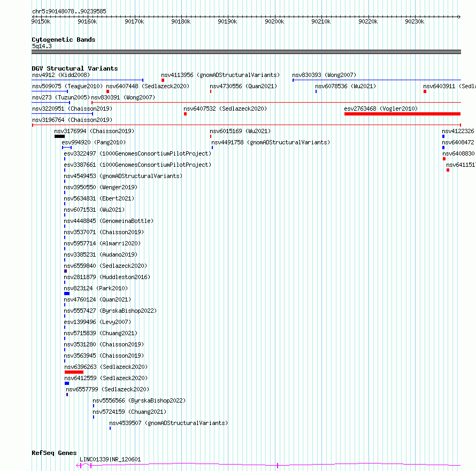476x471 pixels.
Task: Select nsv5557427 (ByrskaBishop2022) label
Action: pos(110,311)
